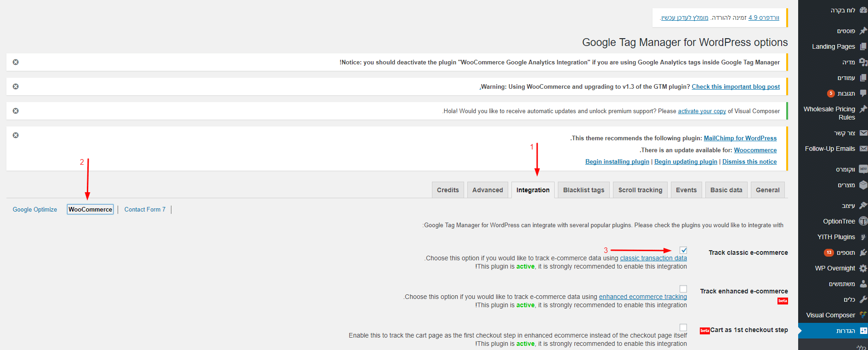The width and height of the screenshot is (868, 350).
Task: Open the appearance brush icon
Action: [x=863, y=206]
